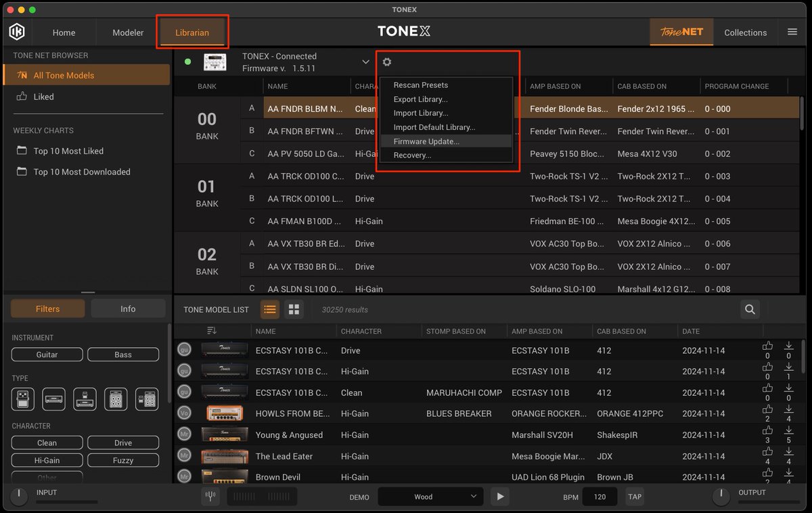Select the stompbox pedal type filter icon
This screenshot has height=513, width=812.
pos(23,399)
